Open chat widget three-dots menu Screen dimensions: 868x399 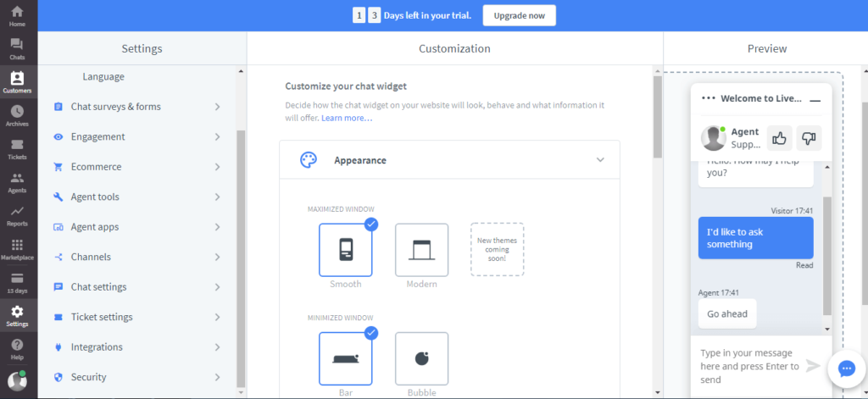point(708,98)
